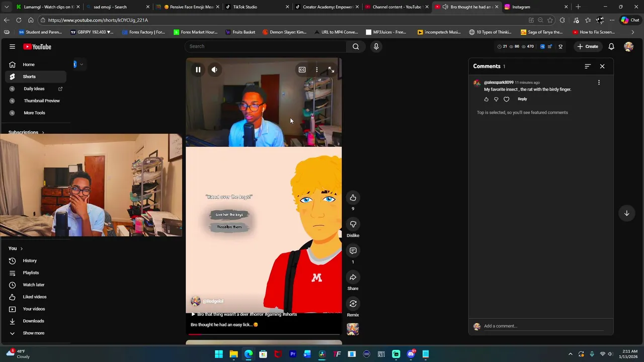Open Copilot Chat button
This screenshot has width=644, height=362.
(630, 20)
